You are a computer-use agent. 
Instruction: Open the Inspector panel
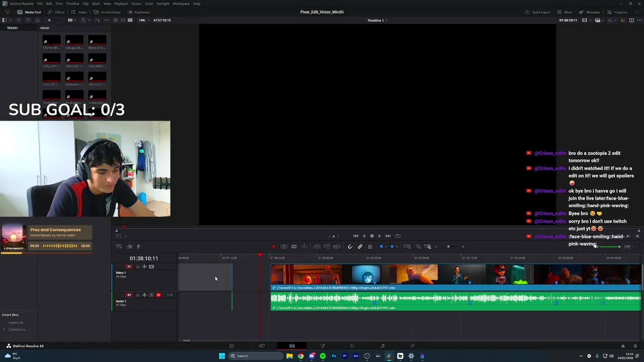[x=617, y=12]
